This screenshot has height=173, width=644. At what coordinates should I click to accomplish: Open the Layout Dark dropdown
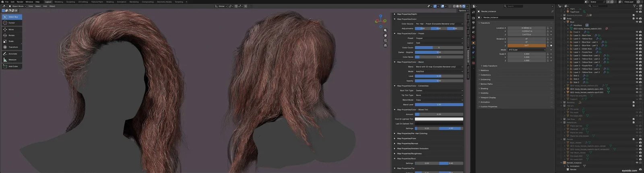coord(439,43)
